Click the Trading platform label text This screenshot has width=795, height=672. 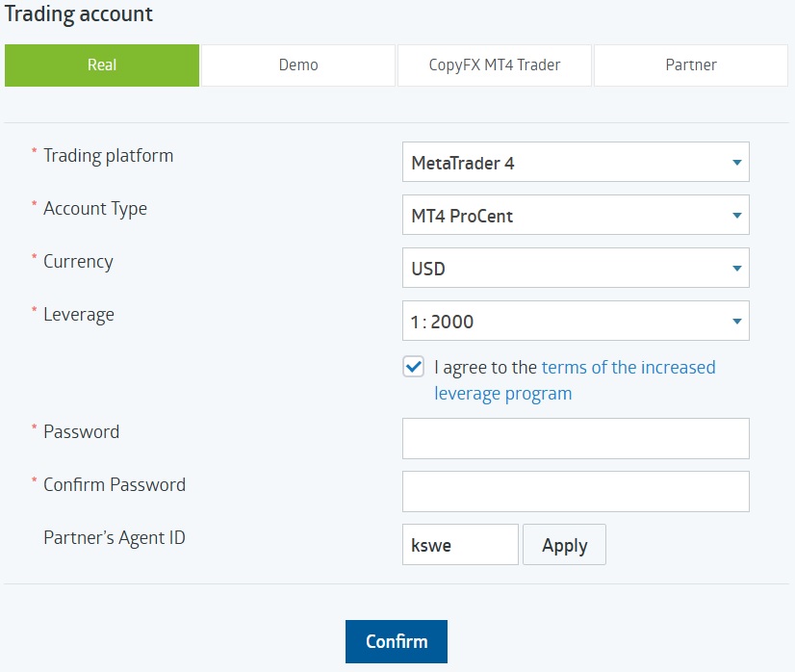tap(109, 156)
